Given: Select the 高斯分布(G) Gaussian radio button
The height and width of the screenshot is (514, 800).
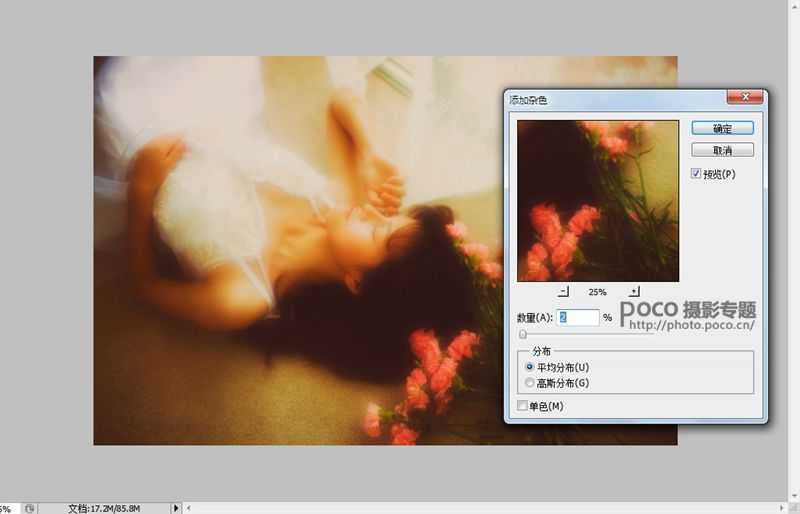Looking at the screenshot, I should [x=530, y=382].
